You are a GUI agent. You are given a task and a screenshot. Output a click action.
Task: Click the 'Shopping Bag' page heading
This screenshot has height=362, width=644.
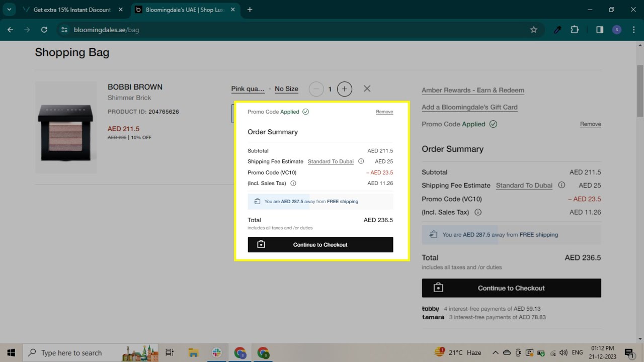tap(72, 52)
